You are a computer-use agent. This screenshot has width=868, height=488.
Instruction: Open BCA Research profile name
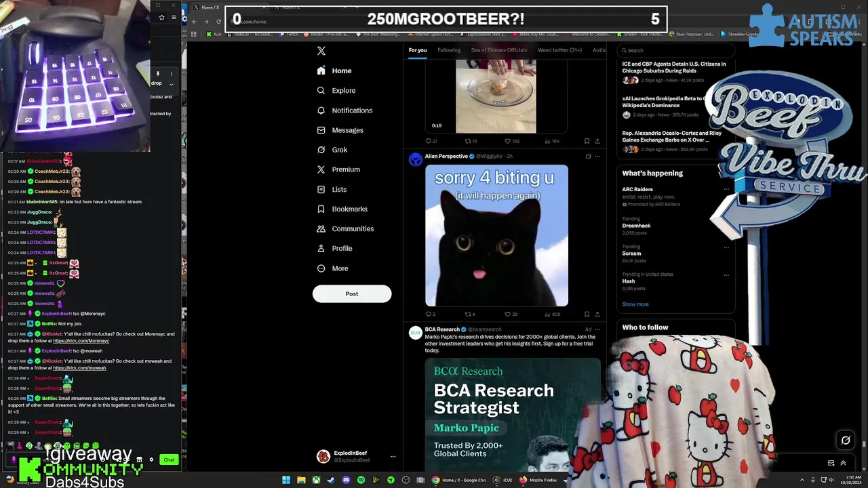tap(442, 329)
